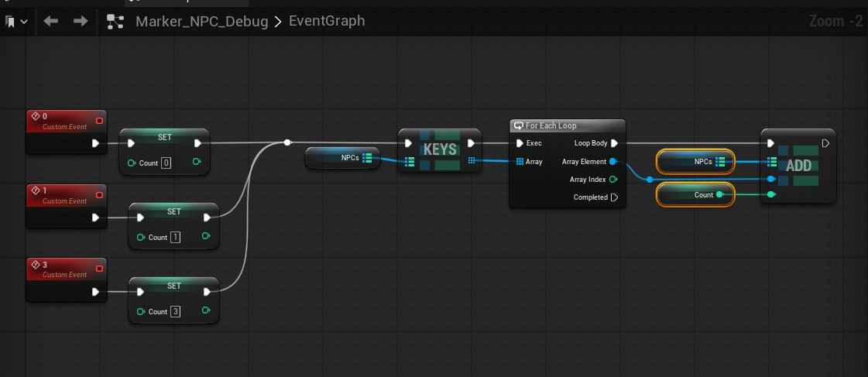868x377 pixels.
Task: Select the highlighted Count variable node
Action: [695, 195]
